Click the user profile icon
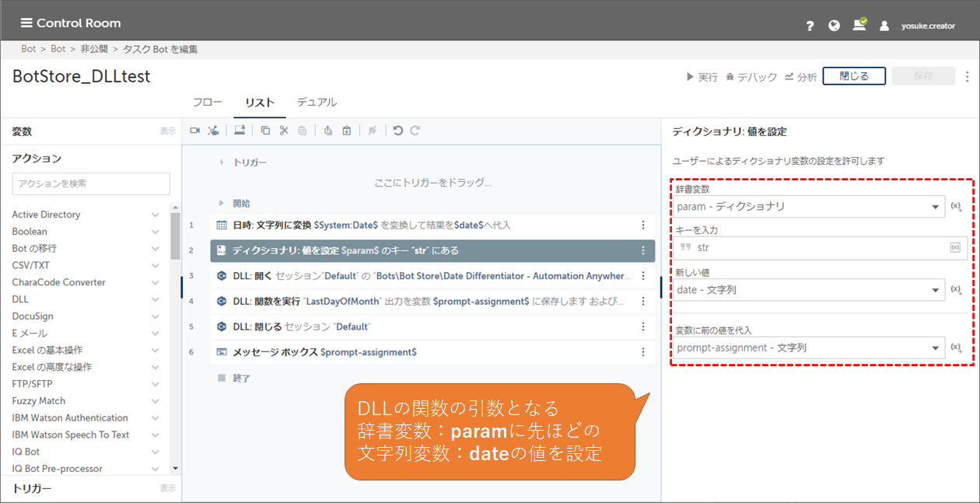Image resolution: width=980 pixels, height=503 pixels. point(884,25)
